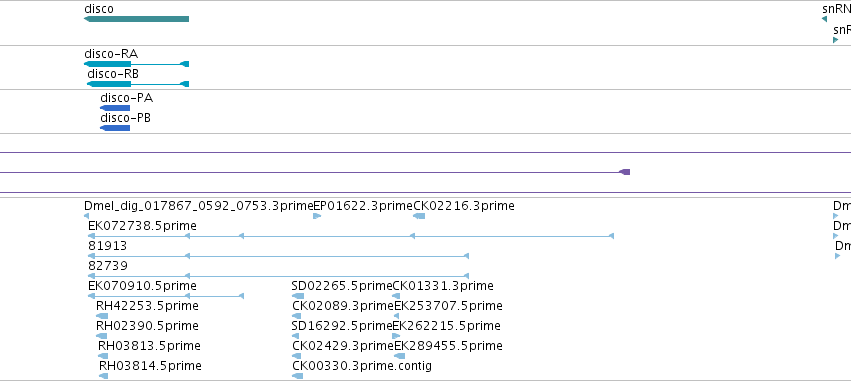
Task: Select the CK02216.3prime feature glyph
Action: point(419,216)
